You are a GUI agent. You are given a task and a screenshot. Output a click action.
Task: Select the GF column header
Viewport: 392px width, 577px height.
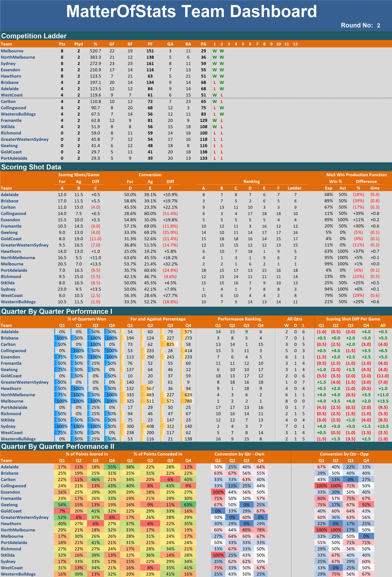tap(112, 44)
